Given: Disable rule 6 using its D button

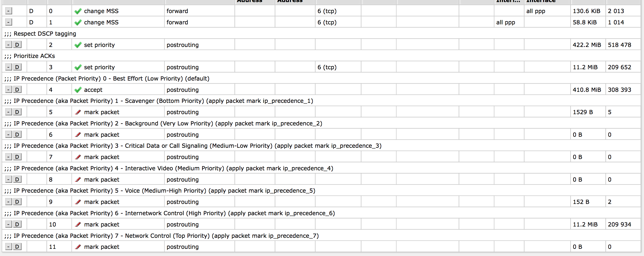Looking at the screenshot, I should (x=17, y=135).
